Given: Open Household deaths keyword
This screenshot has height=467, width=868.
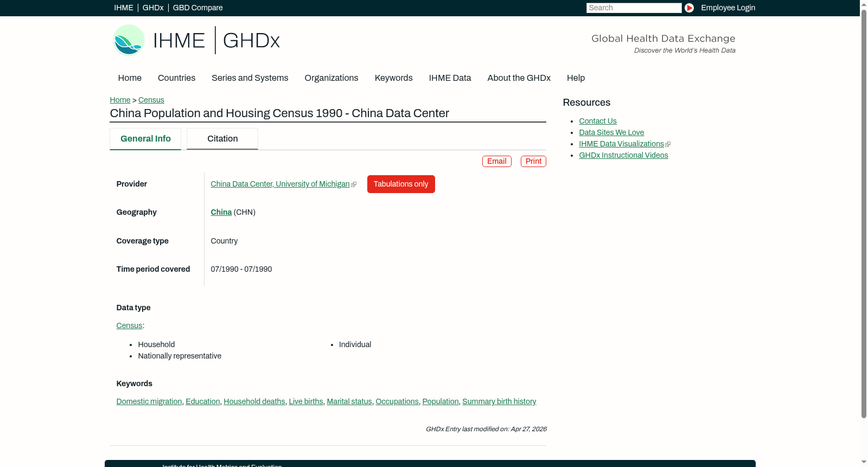Looking at the screenshot, I should click(x=254, y=401).
